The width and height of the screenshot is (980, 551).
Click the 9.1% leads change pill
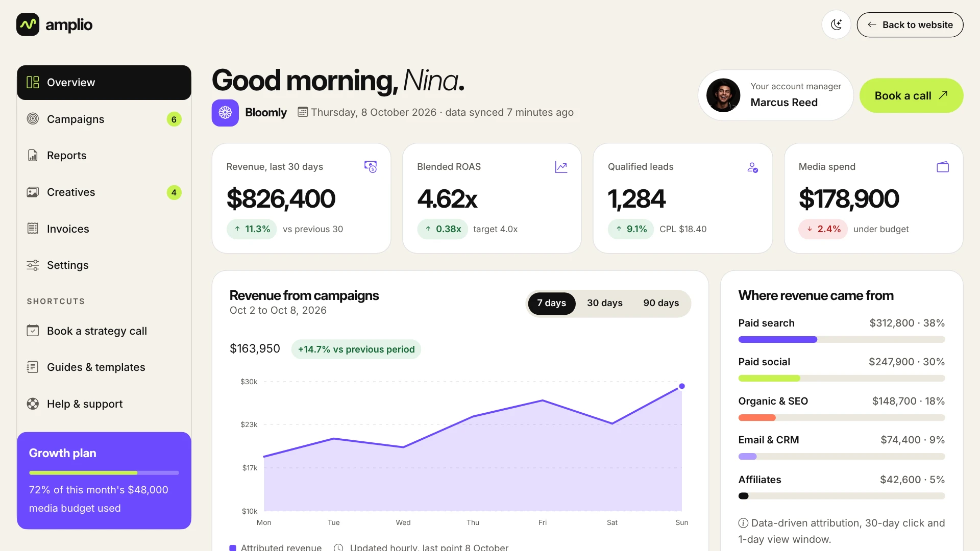coord(631,229)
